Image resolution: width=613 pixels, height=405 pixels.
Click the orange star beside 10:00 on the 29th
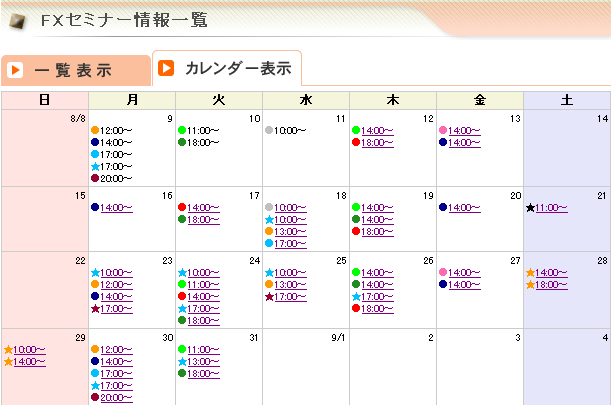[8, 349]
